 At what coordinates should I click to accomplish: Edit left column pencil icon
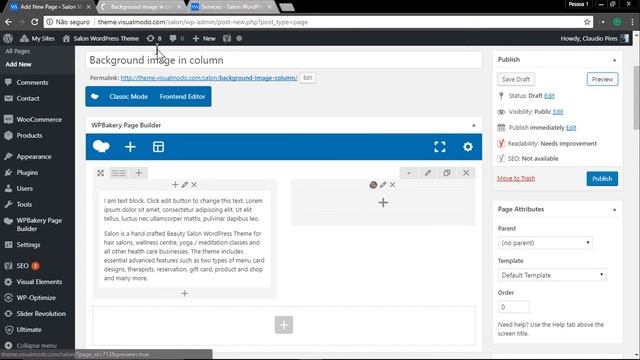click(184, 184)
